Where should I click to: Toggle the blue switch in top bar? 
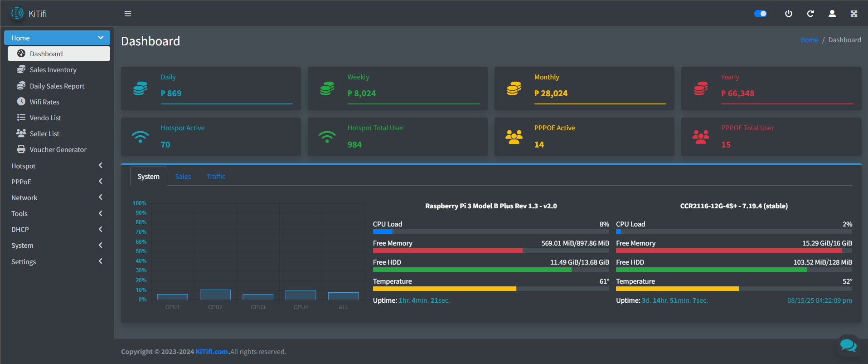(x=761, y=14)
